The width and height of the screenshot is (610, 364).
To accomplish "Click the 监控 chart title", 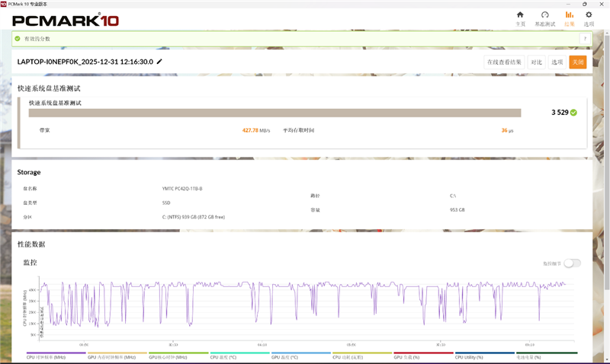I will [30, 263].
